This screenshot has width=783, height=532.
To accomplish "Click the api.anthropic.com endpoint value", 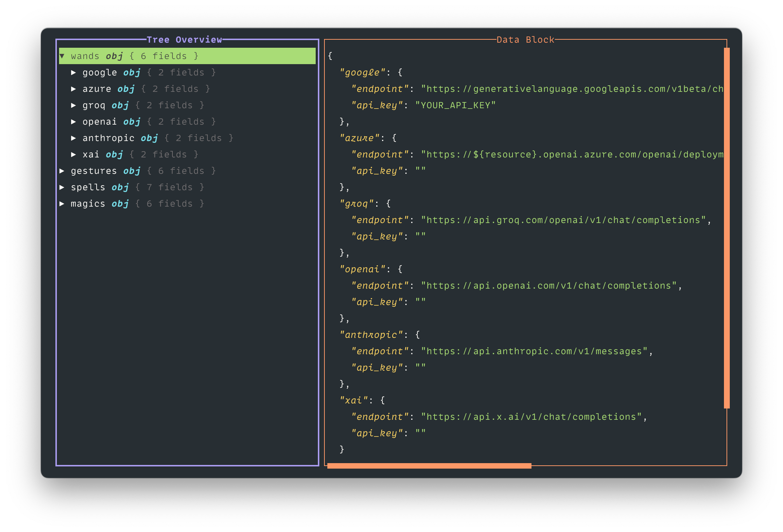I will coord(534,351).
